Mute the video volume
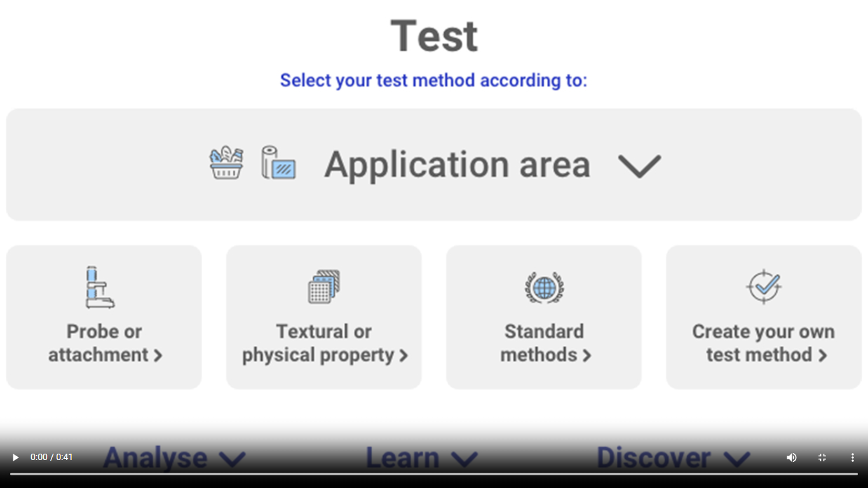Screen dimensions: 868x488 [791, 457]
